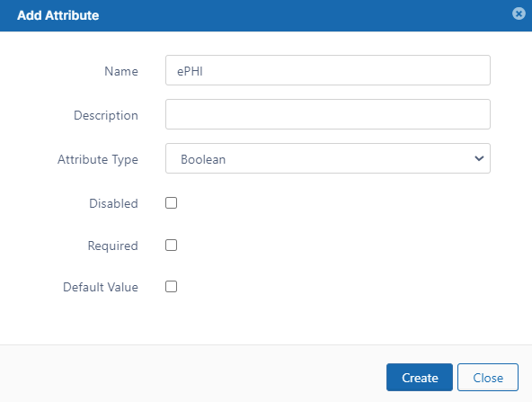Click the Disabled label text

(x=113, y=203)
